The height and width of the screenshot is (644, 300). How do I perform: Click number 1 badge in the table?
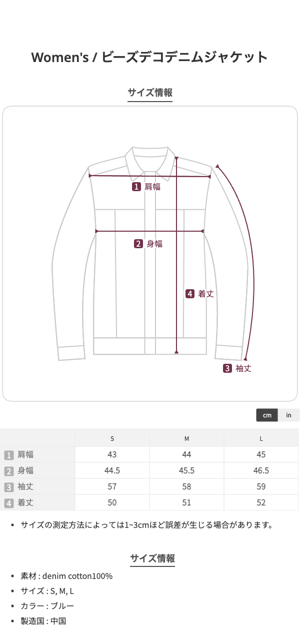(x=8, y=455)
